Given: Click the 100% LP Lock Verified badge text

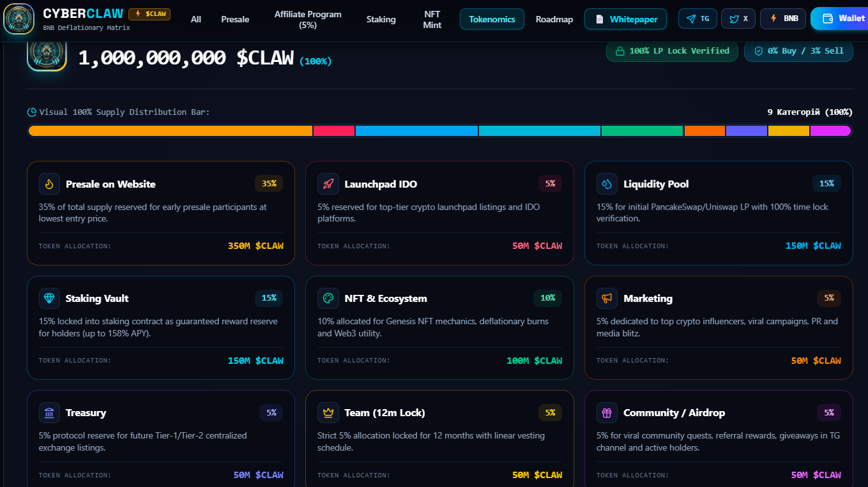Looking at the screenshot, I should pos(679,51).
